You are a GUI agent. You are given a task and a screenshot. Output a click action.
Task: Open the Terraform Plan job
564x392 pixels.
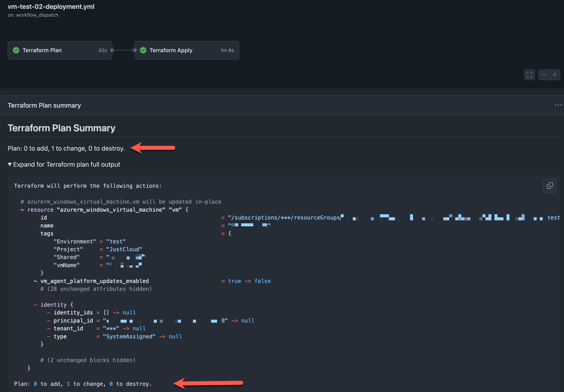(60, 50)
